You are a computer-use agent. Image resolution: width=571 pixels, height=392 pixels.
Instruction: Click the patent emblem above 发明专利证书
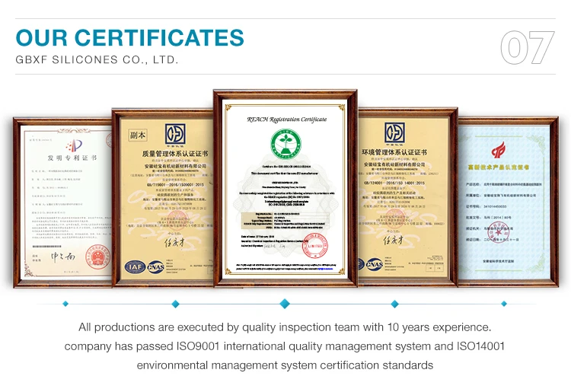click(74, 145)
